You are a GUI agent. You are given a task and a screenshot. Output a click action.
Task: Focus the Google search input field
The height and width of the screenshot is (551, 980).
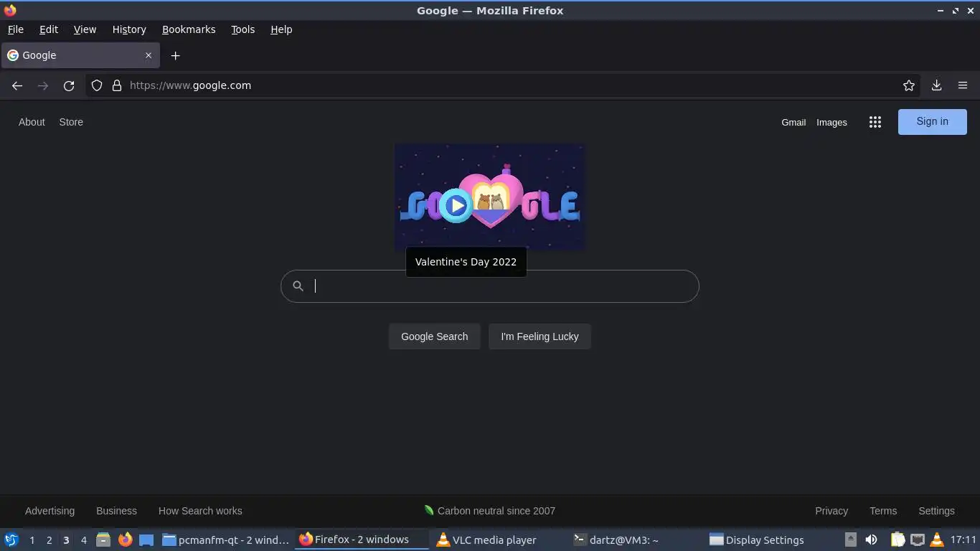[x=489, y=286]
